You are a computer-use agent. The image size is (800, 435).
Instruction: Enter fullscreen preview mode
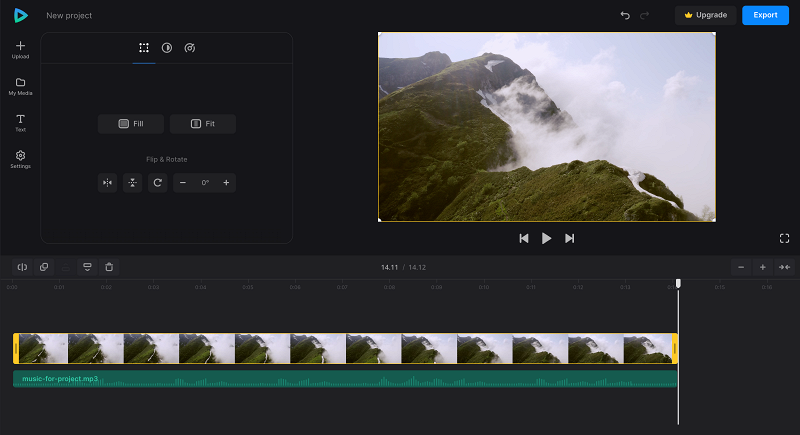click(x=785, y=238)
